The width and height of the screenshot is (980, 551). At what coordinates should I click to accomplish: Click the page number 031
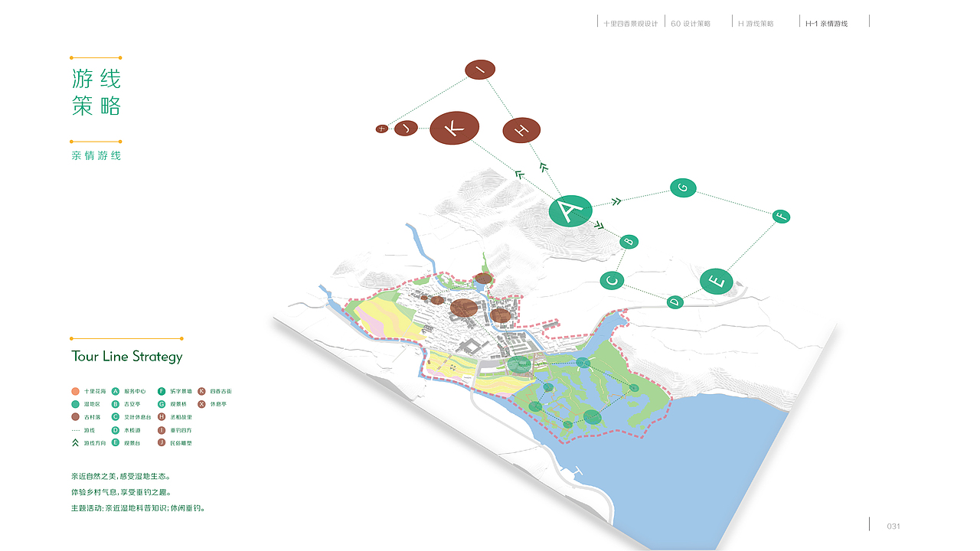[893, 527]
